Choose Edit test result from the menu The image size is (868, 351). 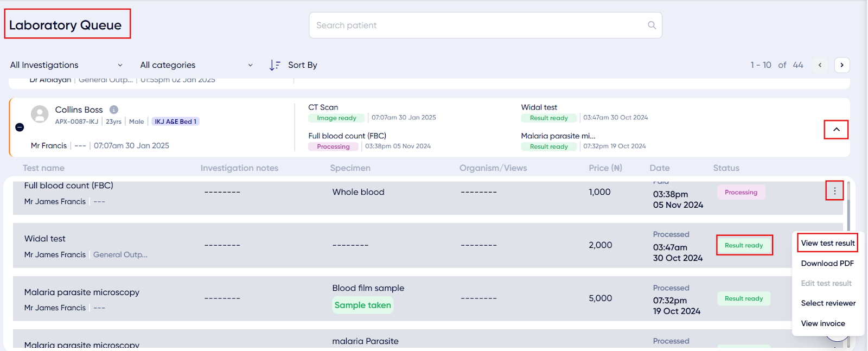(826, 283)
